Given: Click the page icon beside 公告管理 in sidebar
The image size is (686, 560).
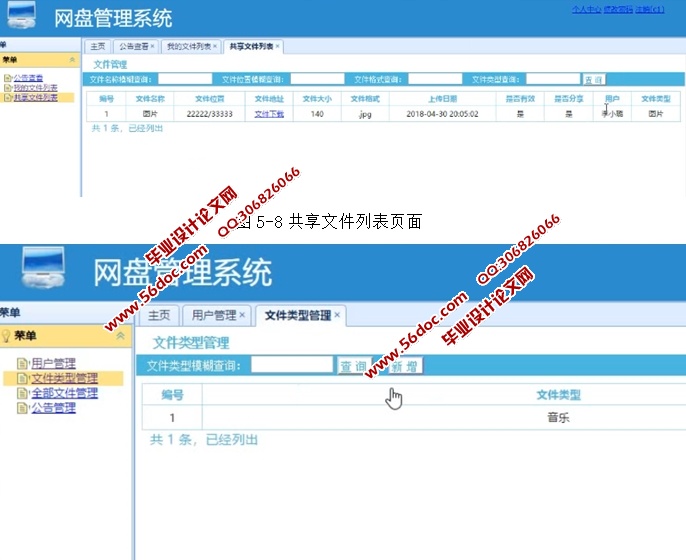Looking at the screenshot, I should click(x=24, y=409).
